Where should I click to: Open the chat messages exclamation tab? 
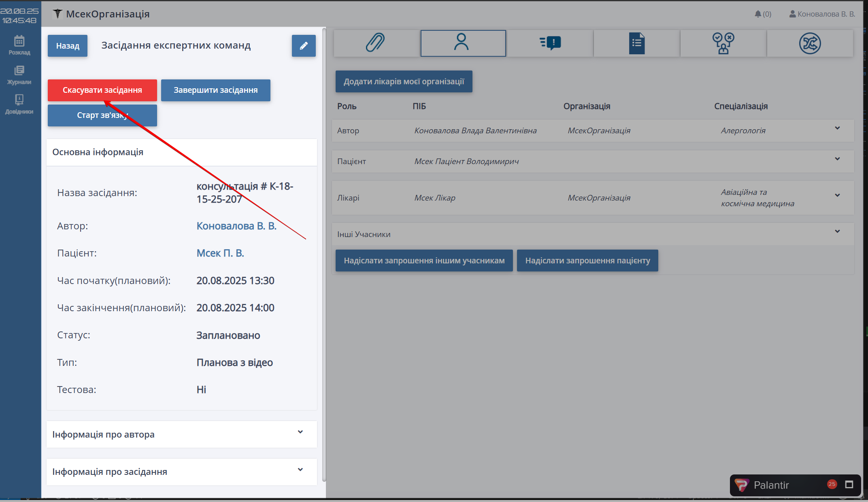click(550, 43)
